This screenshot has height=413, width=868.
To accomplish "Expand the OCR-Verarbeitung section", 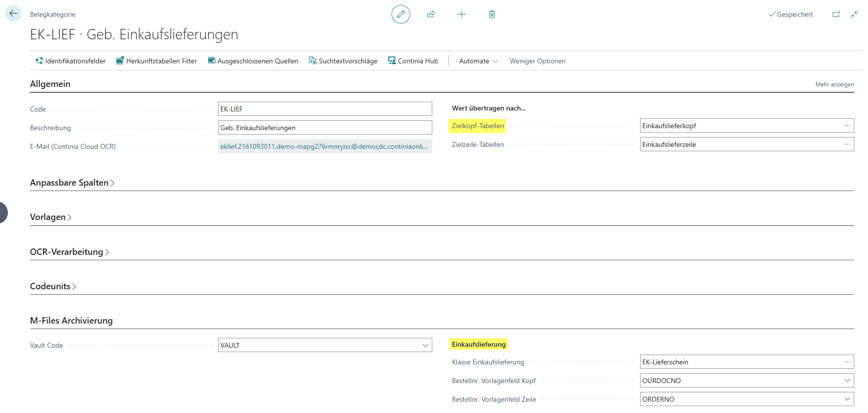I will coord(69,252).
